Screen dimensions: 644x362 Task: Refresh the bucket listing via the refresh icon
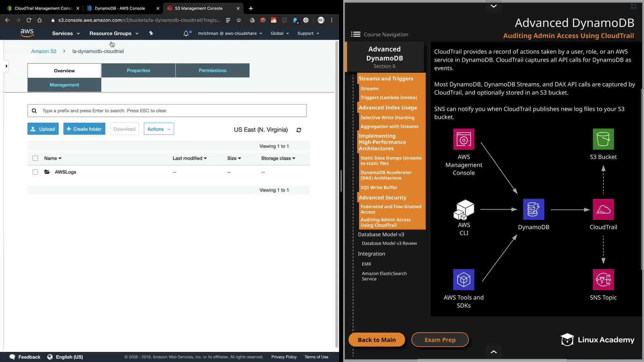click(x=299, y=130)
